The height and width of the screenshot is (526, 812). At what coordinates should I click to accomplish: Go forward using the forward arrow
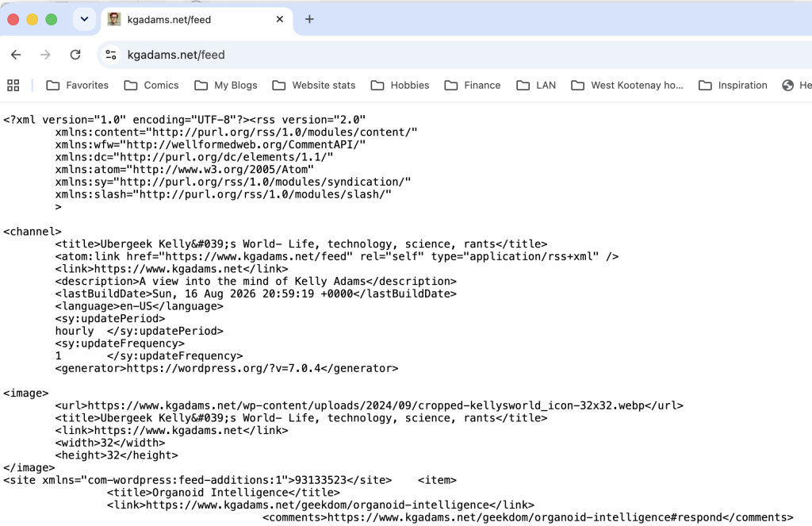point(45,55)
